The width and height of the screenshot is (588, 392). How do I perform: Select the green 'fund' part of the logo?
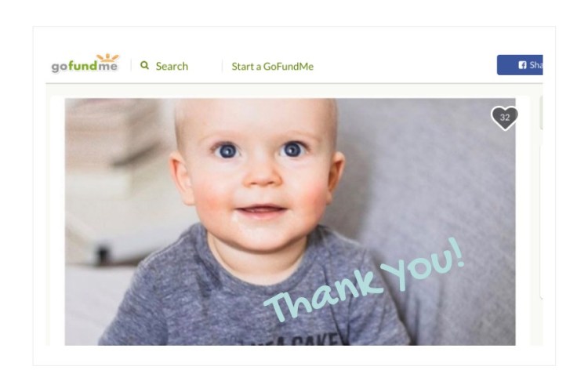pyautogui.click(x=83, y=66)
